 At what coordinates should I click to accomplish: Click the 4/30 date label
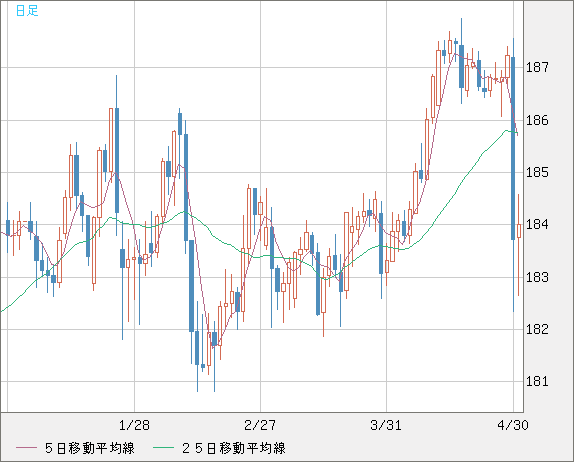[x=513, y=425]
